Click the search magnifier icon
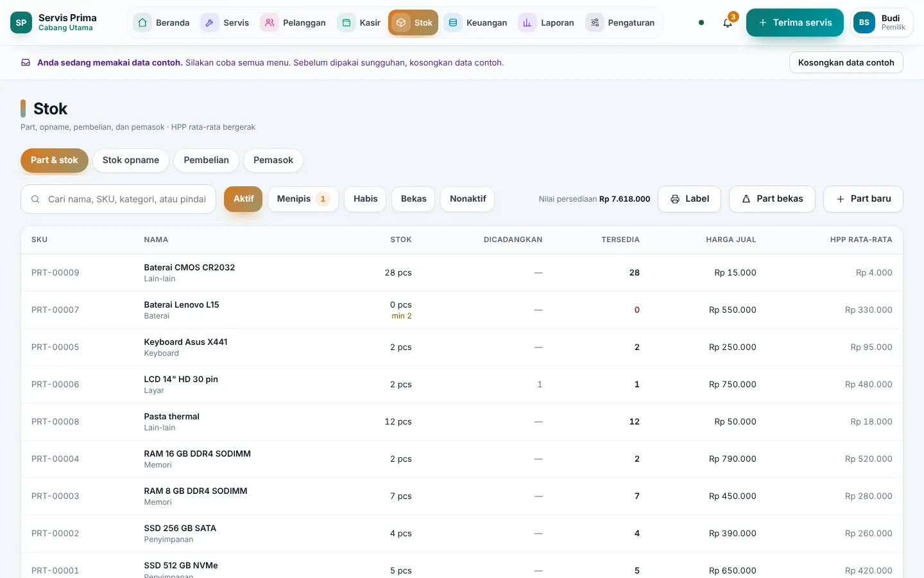 [x=36, y=199]
